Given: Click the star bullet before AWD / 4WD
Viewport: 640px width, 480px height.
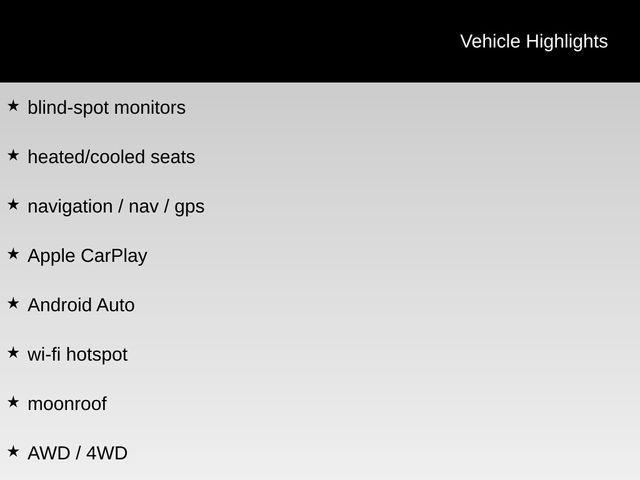Looking at the screenshot, I should (x=13, y=452).
